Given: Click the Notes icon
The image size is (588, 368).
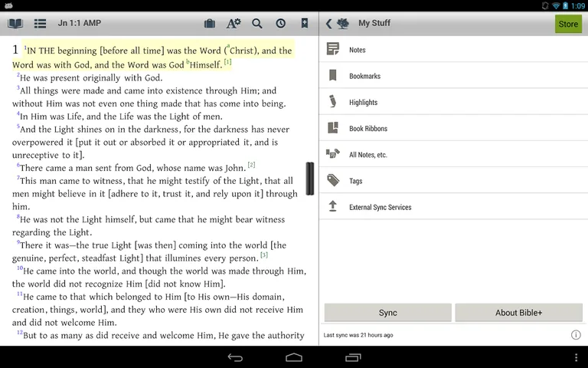Looking at the screenshot, I should pos(332,49).
